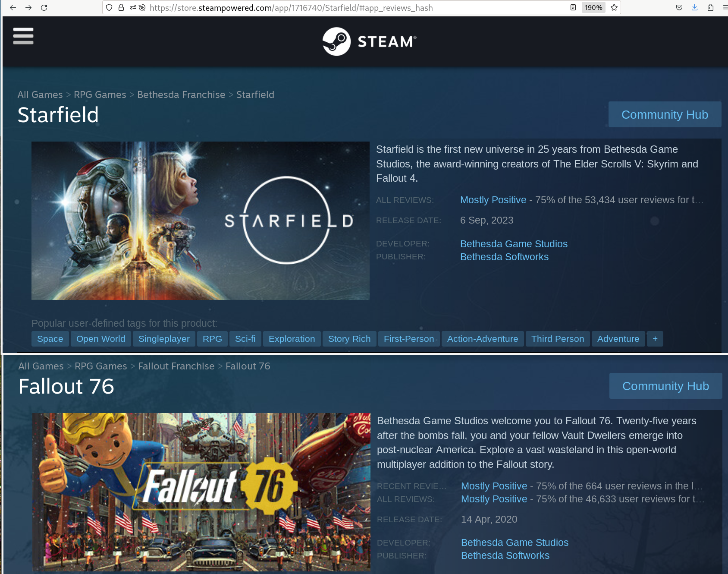Select the RPG tag

point(212,339)
